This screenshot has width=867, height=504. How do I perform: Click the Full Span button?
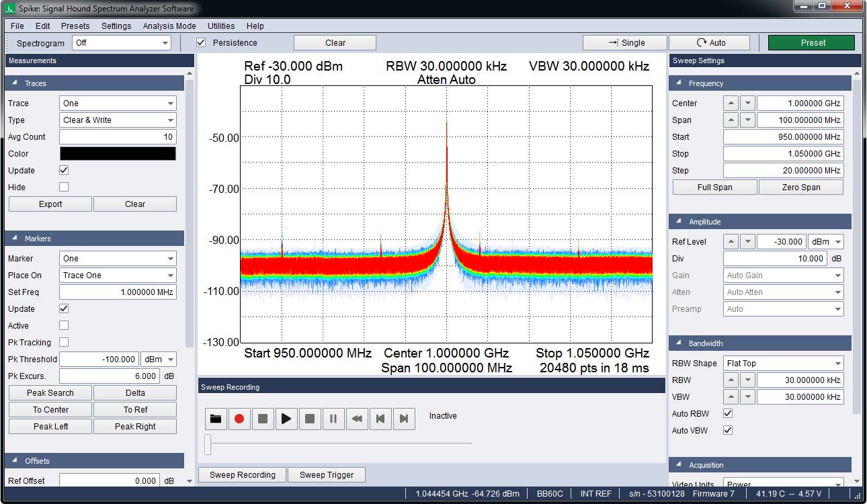(714, 187)
